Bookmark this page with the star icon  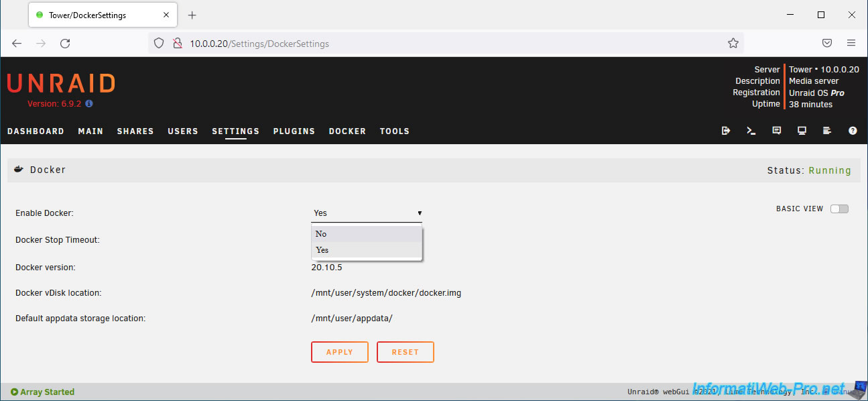click(733, 44)
